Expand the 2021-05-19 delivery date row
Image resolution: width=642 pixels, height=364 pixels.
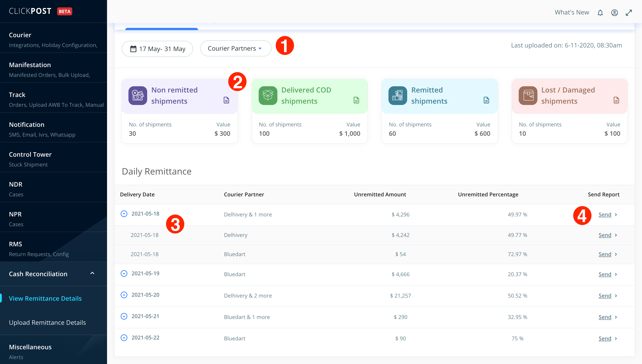124,274
